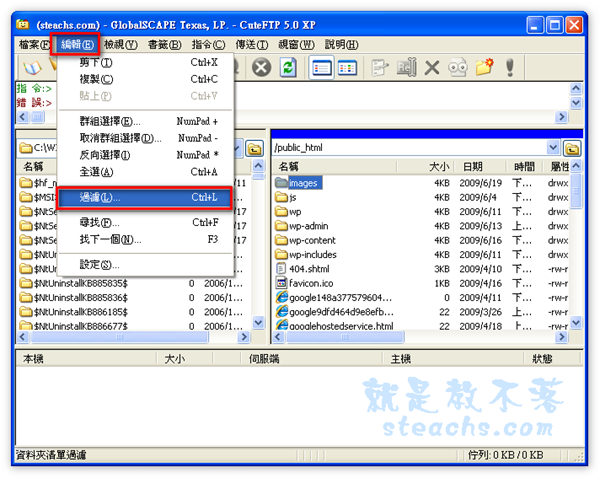The height and width of the screenshot is (478, 600).
Task: Choose 過濾(L)... menu entry
Action: pos(145,197)
